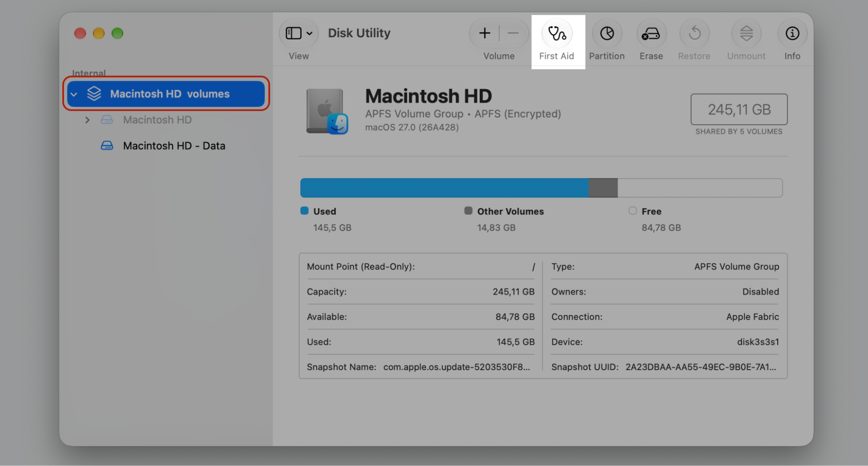Select Macintosh HD - Data volume
Viewport: 868px width, 466px height.
click(174, 146)
